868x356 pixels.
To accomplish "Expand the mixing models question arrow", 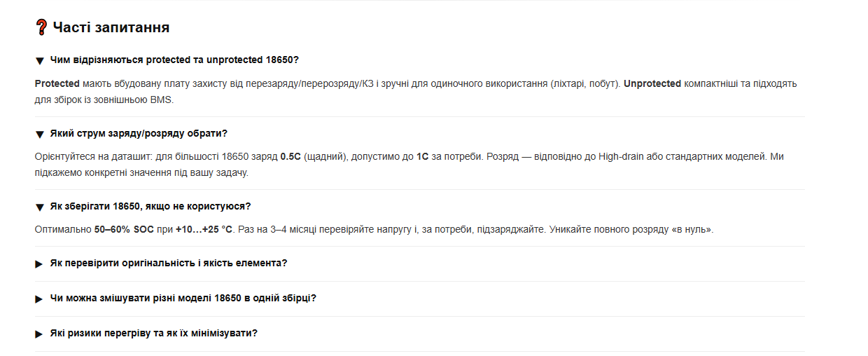I will (39, 299).
